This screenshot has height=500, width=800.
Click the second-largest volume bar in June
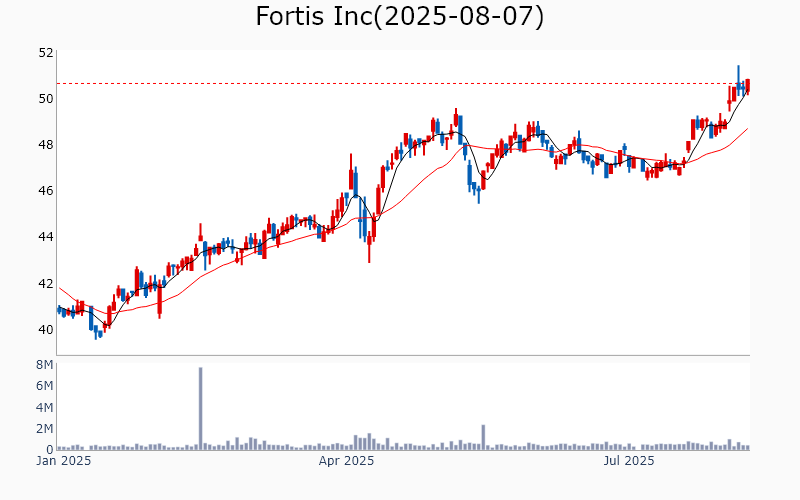(x=483, y=437)
